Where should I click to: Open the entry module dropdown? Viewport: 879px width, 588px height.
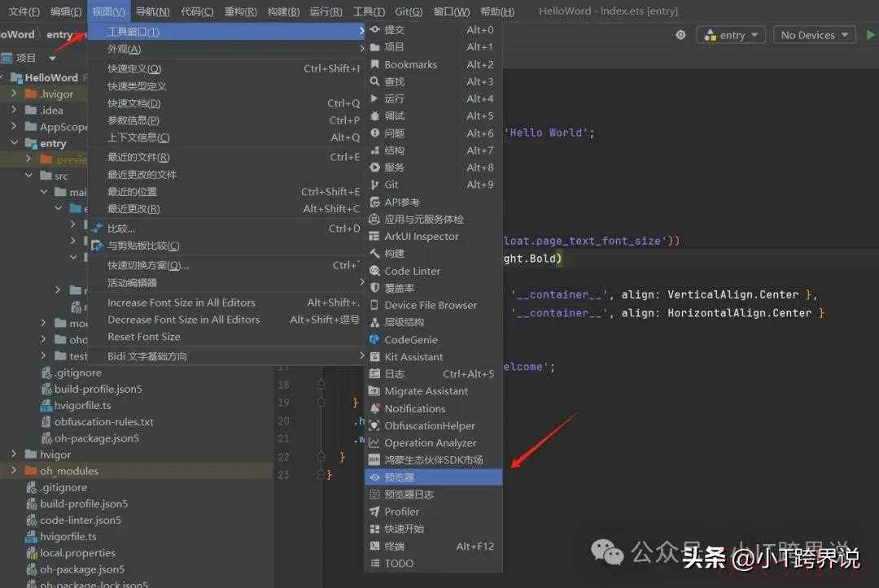pos(731,35)
